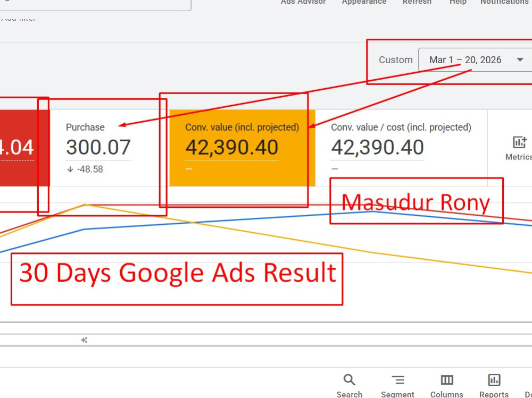
Task: Select the Conv. value (incl. projected) orange card
Action: [242, 148]
